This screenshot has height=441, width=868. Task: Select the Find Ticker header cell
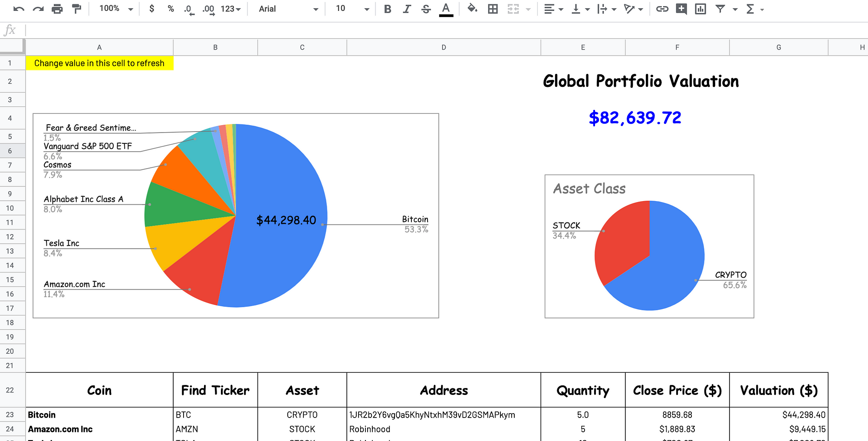coord(215,390)
